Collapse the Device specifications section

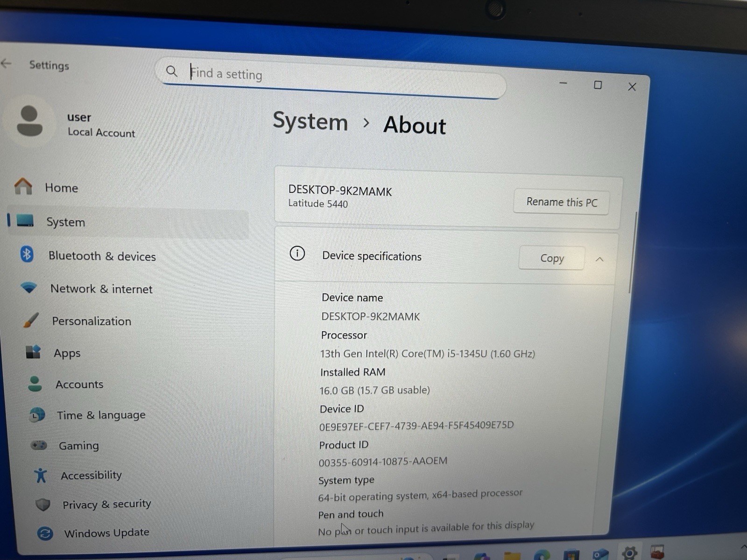pyautogui.click(x=600, y=259)
